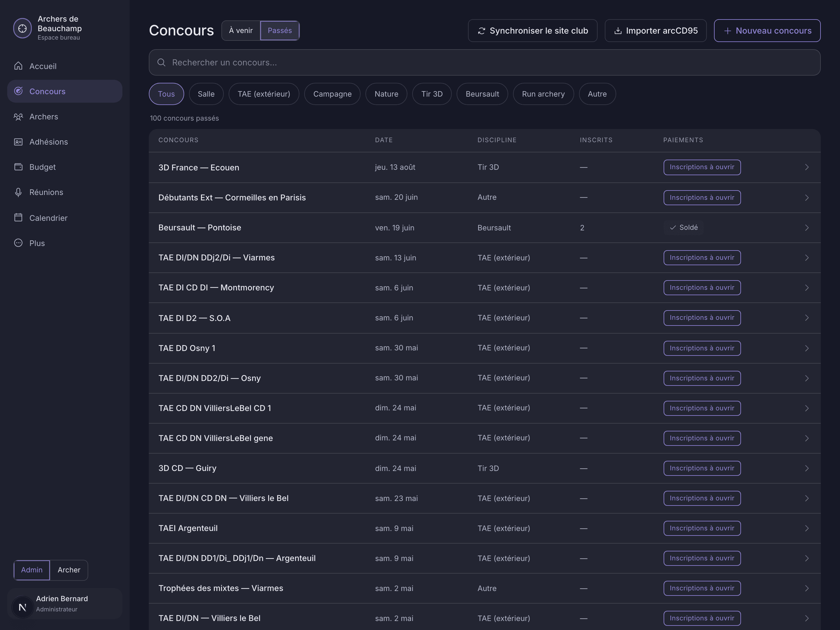Viewport: 840px width, 630px height.
Task: Switch to À venir competitions
Action: pos(241,31)
